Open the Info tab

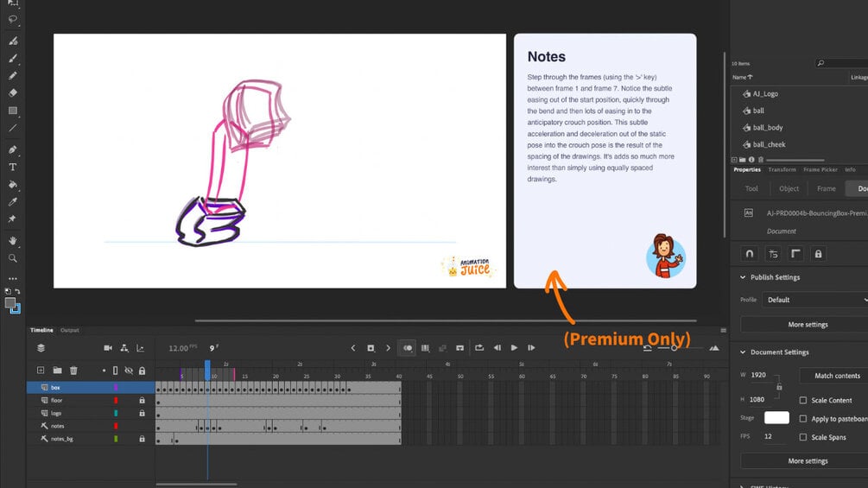tap(850, 170)
